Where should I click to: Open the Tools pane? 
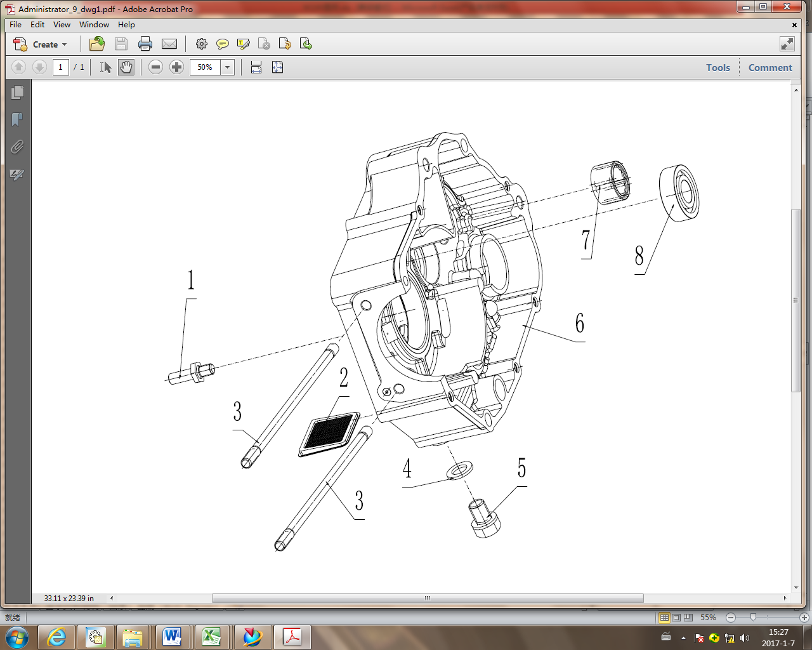click(717, 67)
